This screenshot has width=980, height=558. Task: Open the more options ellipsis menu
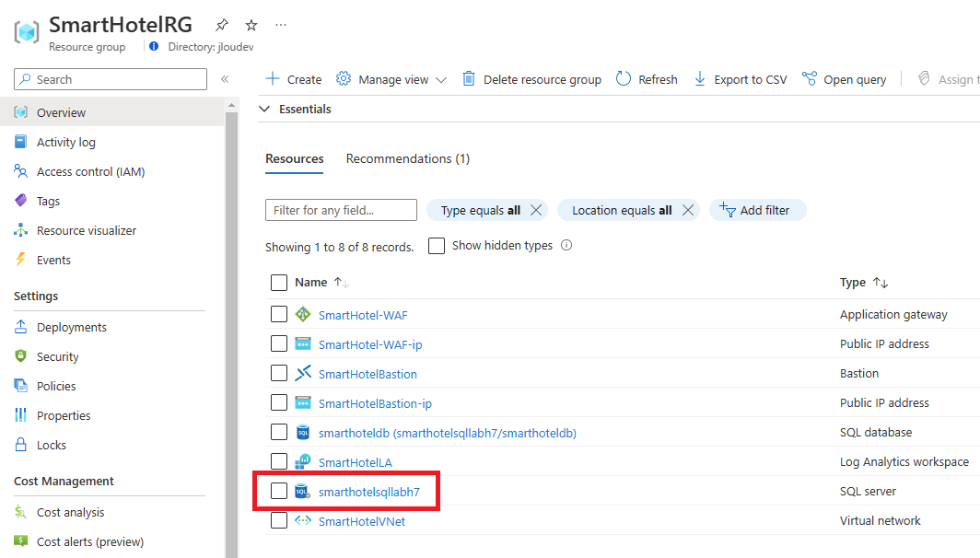tap(281, 25)
